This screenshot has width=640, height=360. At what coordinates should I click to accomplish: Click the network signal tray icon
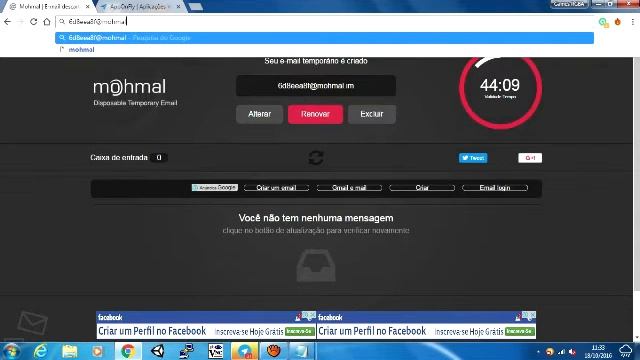tap(562, 352)
